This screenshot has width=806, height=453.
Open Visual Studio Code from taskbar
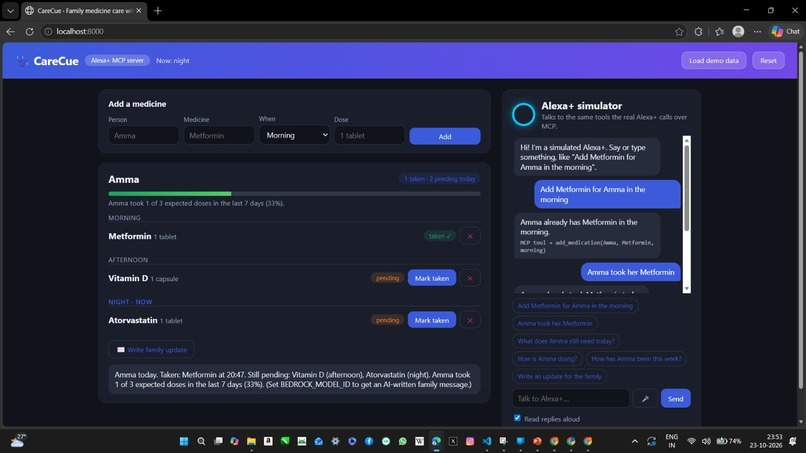[x=487, y=441]
